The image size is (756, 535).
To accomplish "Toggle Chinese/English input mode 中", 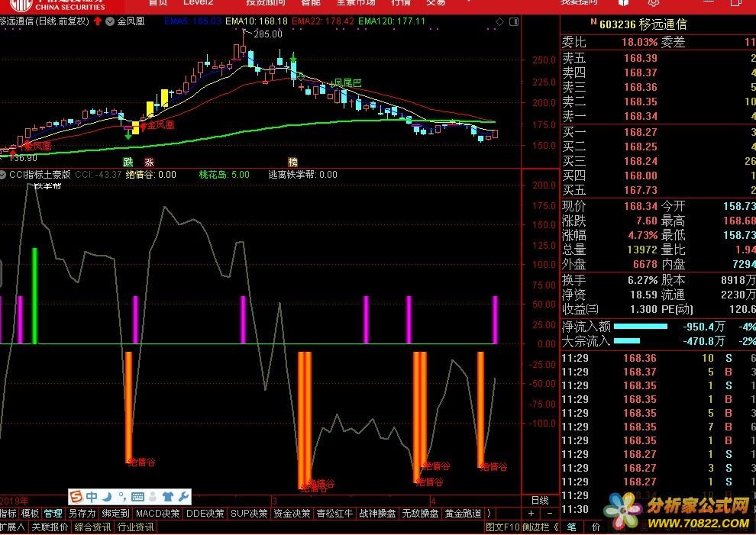I will click(92, 496).
